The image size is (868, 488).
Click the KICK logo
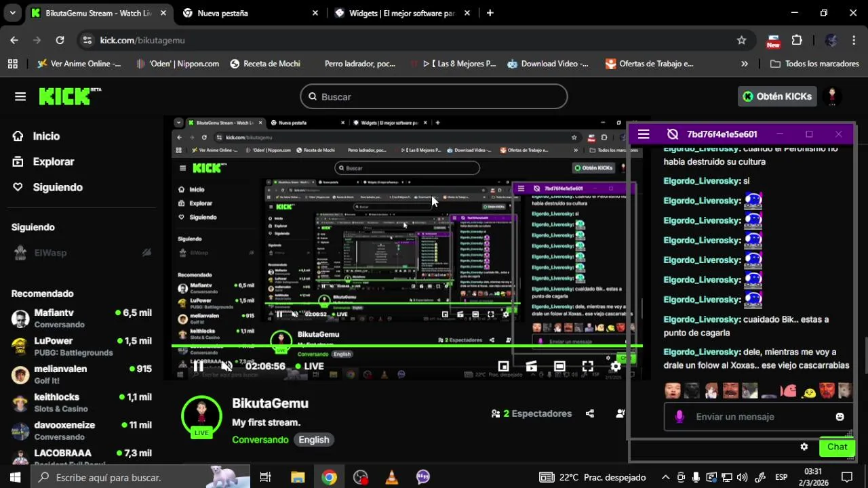point(69,96)
